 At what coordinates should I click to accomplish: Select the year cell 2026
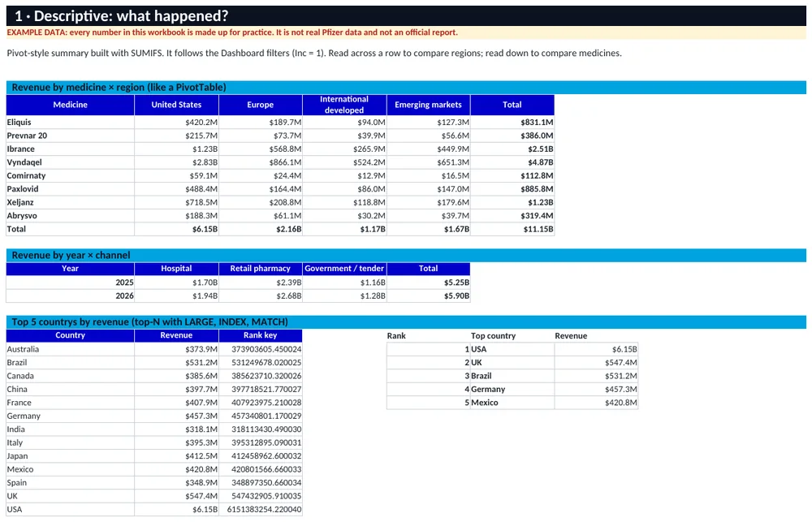coord(70,296)
